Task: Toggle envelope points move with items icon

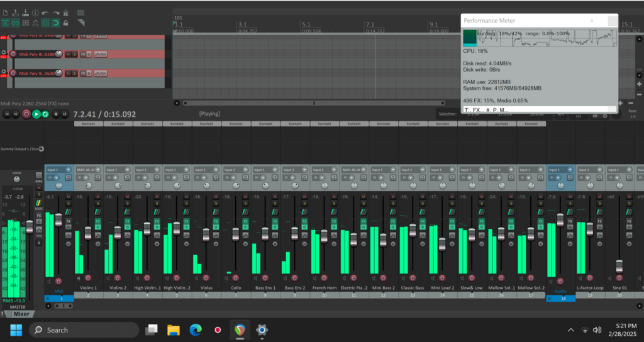Action: click(x=35, y=23)
